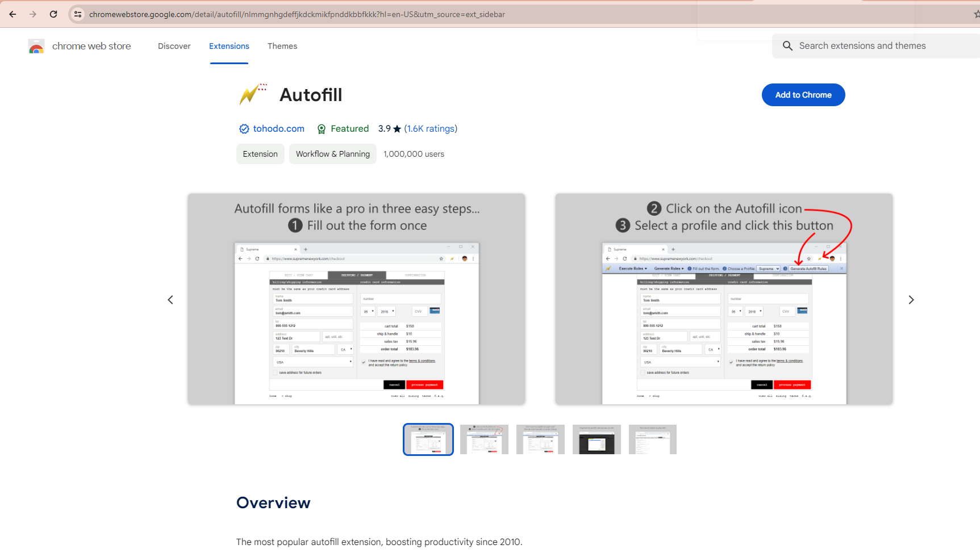Click Add to Chrome button
980x557 pixels.
(x=803, y=95)
